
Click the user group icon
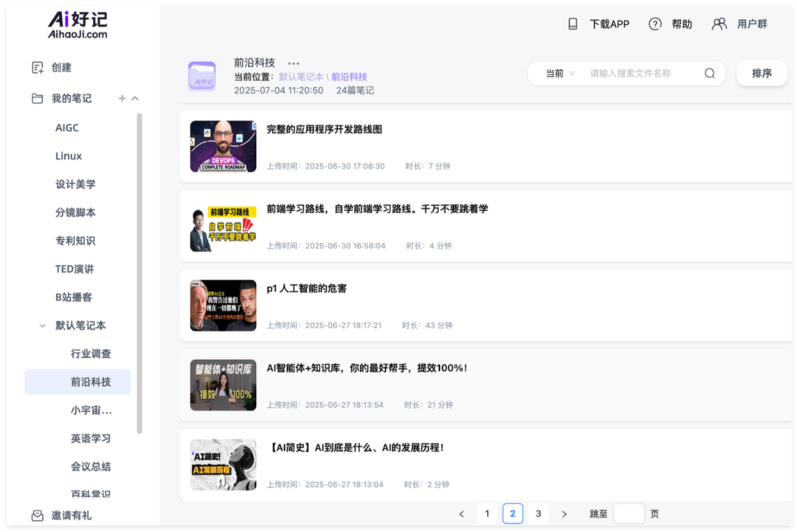pos(719,24)
